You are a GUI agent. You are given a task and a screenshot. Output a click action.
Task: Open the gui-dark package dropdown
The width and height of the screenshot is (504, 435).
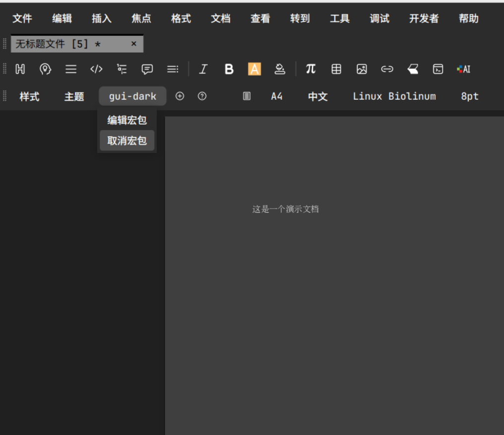pyautogui.click(x=132, y=96)
